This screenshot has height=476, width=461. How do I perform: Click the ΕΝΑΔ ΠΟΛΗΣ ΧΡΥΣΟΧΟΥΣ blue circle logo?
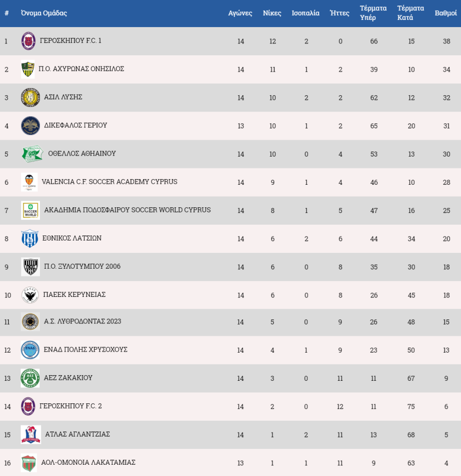pos(30,350)
